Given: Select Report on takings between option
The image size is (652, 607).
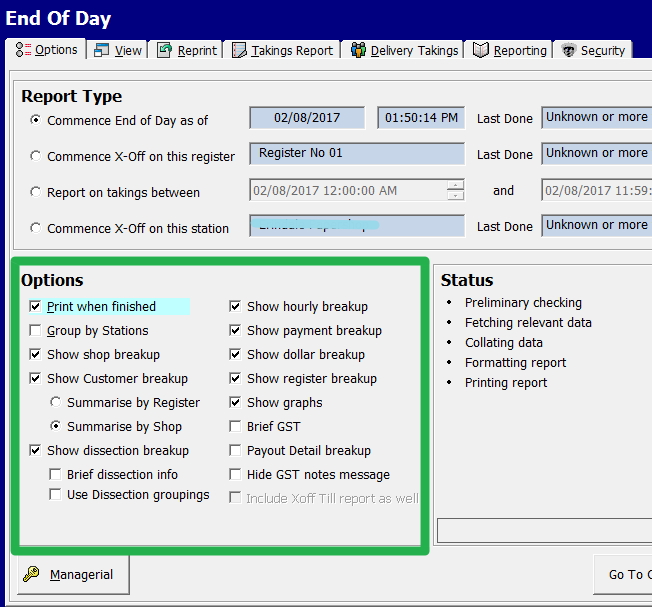Looking at the screenshot, I should [37, 192].
